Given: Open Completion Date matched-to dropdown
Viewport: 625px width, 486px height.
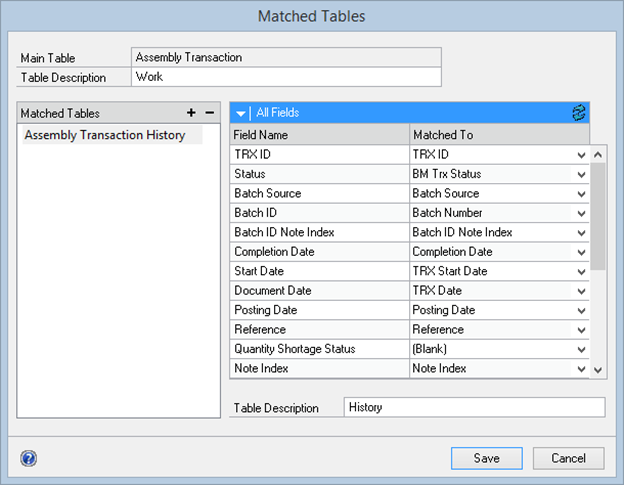Looking at the screenshot, I should click(581, 252).
